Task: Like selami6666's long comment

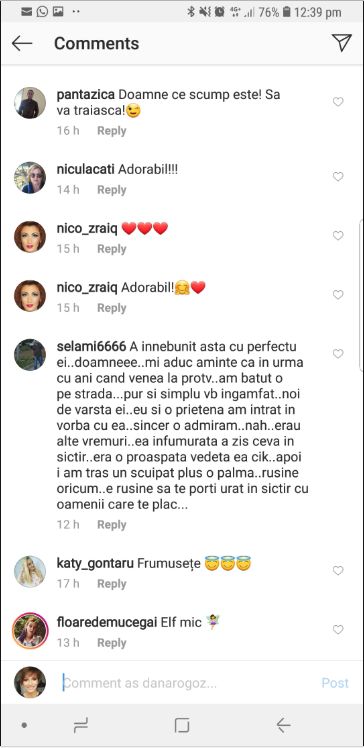Action: (338, 353)
